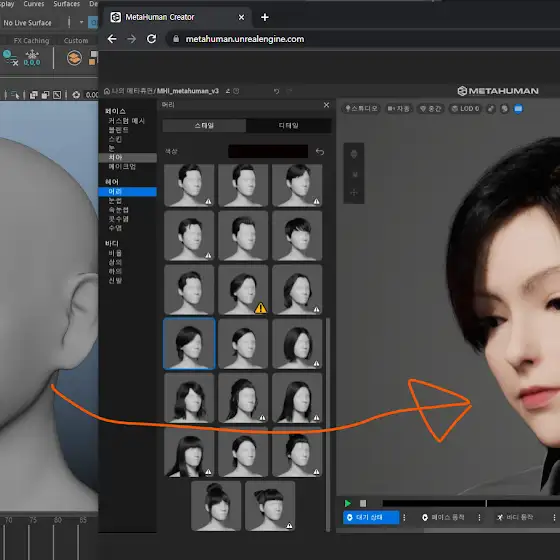
Task: Open the options menu beside 페이스 동작
Action: pos(479,518)
